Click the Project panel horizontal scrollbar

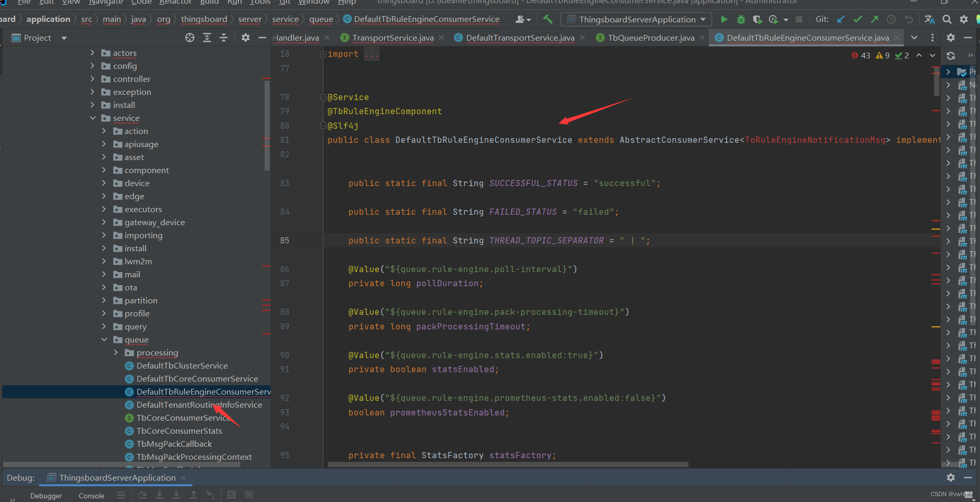tap(122, 464)
